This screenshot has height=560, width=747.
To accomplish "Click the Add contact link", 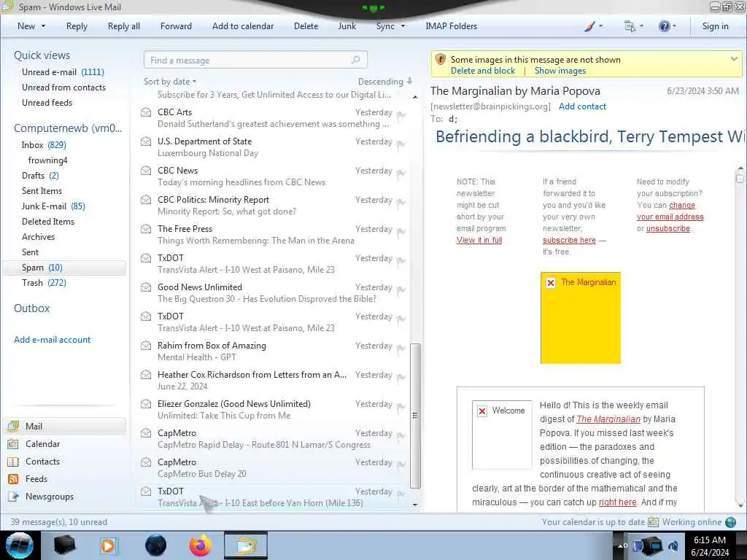I will coord(582,106).
